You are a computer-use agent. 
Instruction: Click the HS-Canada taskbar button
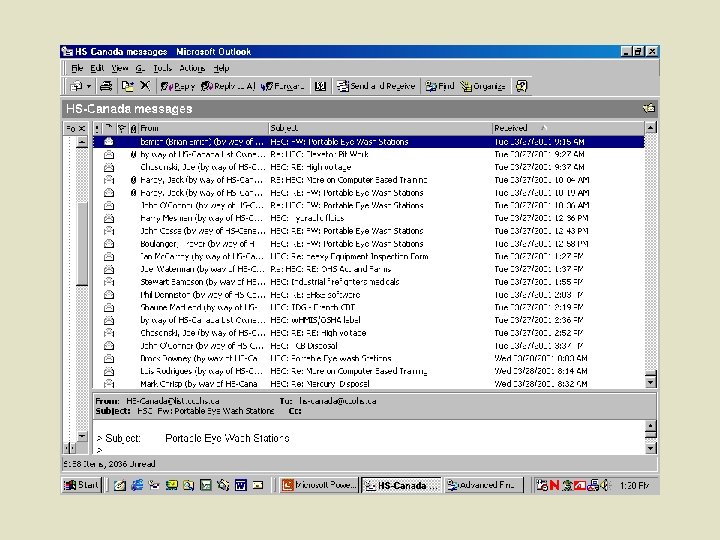[x=402, y=485]
